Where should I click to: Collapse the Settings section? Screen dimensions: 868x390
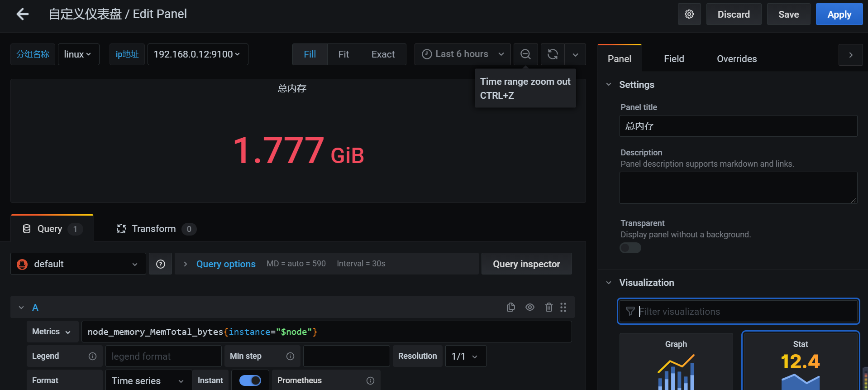[609, 85]
